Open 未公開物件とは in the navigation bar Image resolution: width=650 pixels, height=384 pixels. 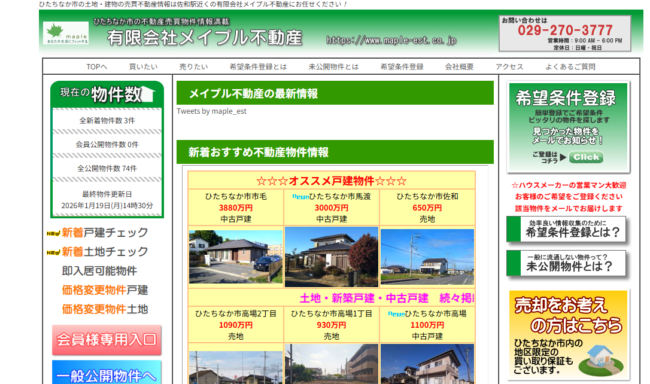(x=333, y=67)
